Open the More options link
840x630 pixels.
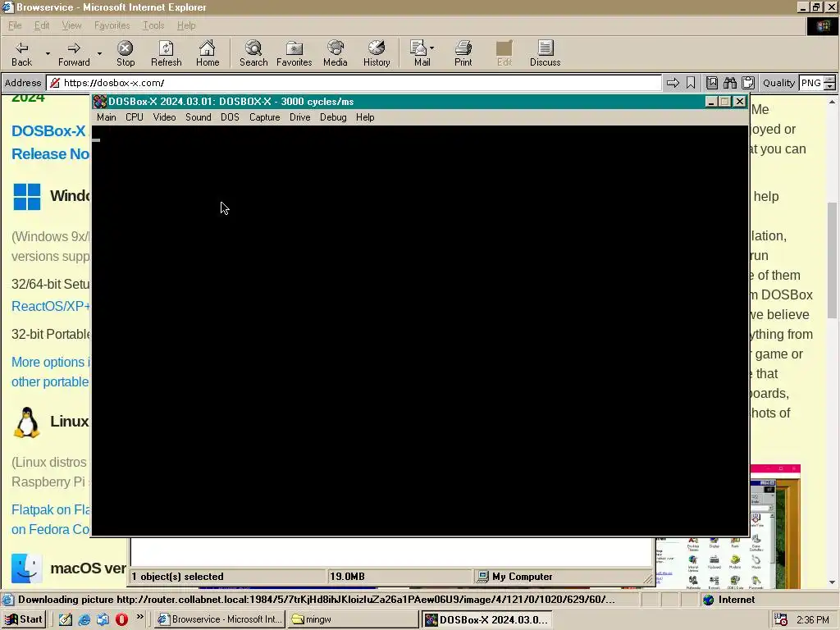point(50,372)
